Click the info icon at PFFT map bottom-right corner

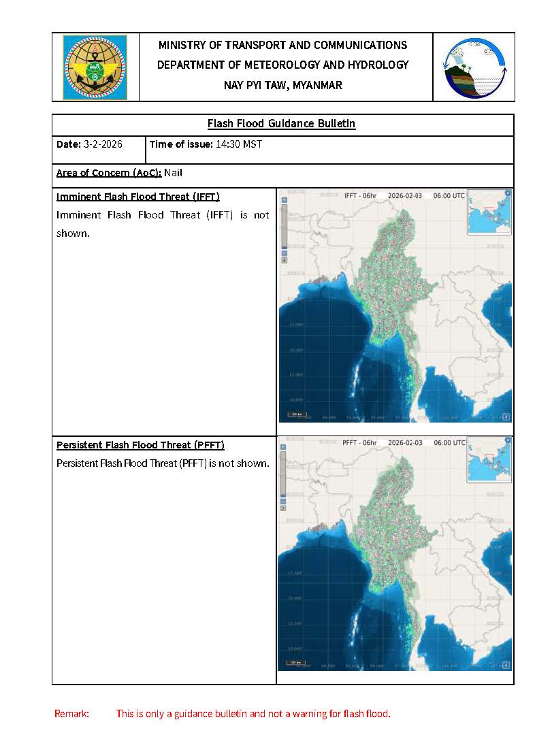505,665
